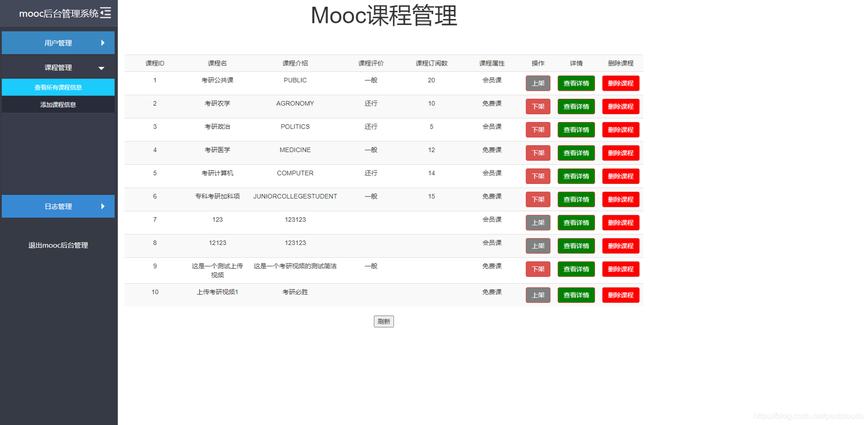
Task: Click 上架 button for 考研公共课
Action: 538,83
